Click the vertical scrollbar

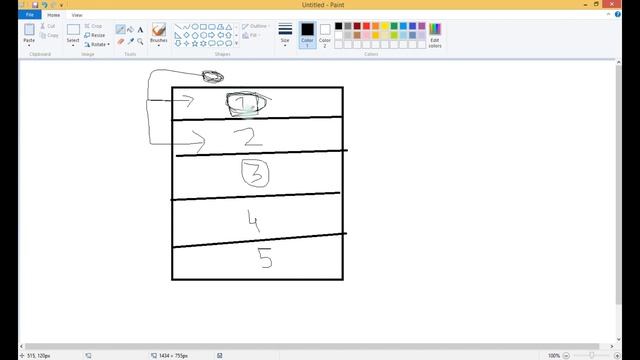[x=619, y=185]
